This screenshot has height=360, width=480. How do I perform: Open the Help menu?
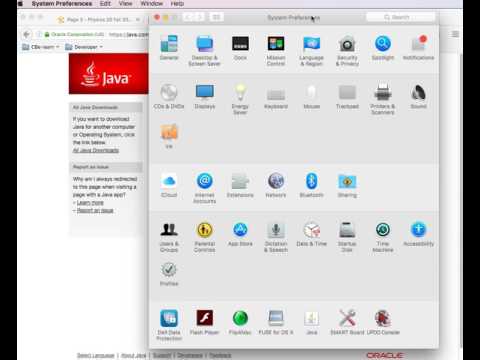(x=177, y=4)
